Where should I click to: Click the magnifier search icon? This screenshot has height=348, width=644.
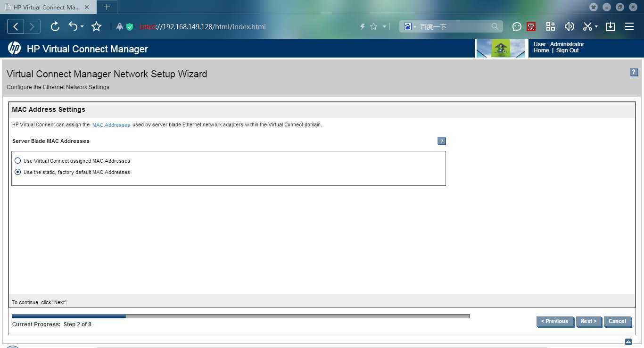[495, 27]
